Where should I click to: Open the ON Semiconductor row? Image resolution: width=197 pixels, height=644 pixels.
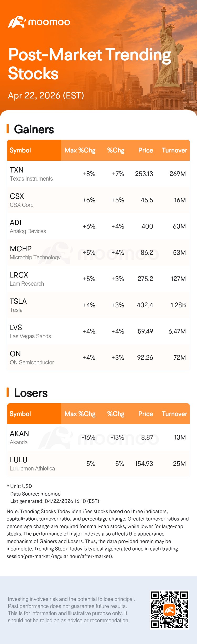coord(98,358)
